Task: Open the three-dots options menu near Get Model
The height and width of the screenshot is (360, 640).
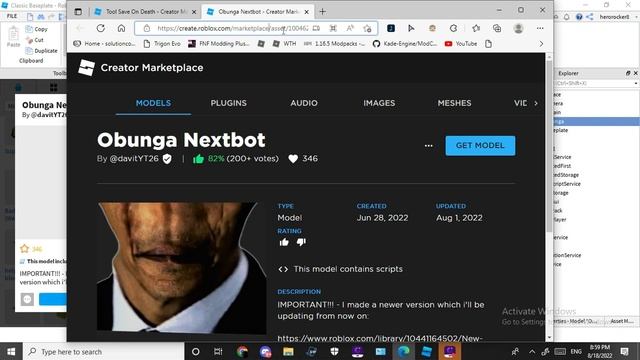Action: click(x=429, y=146)
